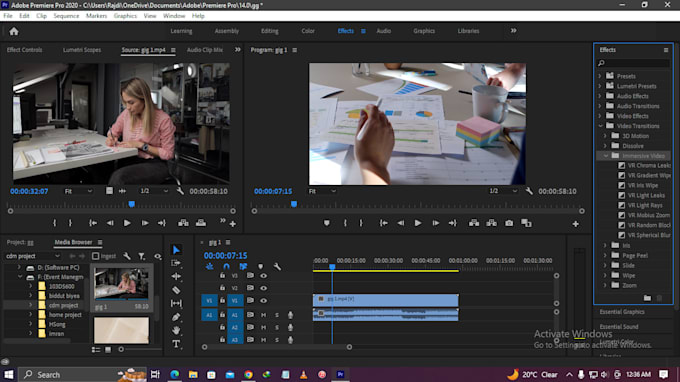Viewport: 680px width, 382px height.
Task: Enable the Ingest checkbox
Action: tap(96, 256)
